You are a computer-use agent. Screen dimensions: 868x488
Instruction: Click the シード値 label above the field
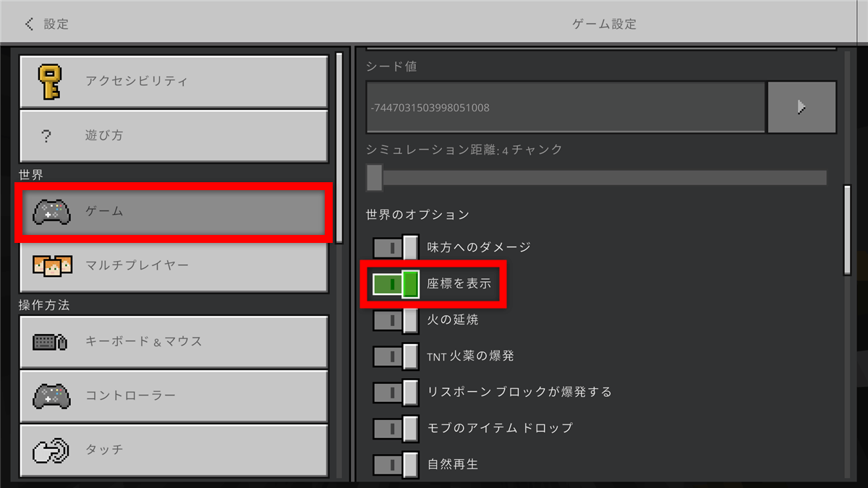(391, 67)
